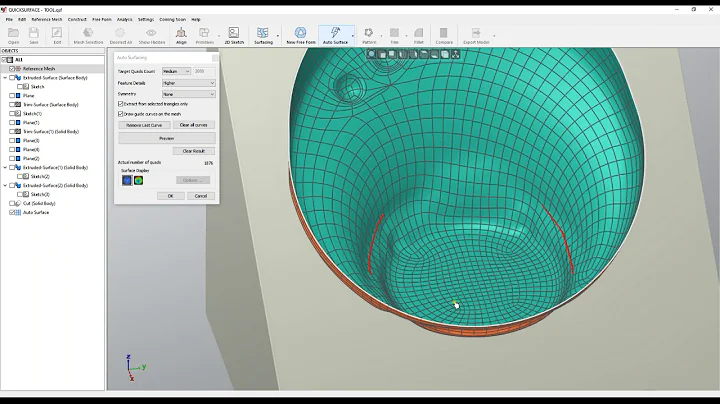Switch to the isometric view cube icon
The width and height of the screenshot is (720, 404).
[445, 54]
